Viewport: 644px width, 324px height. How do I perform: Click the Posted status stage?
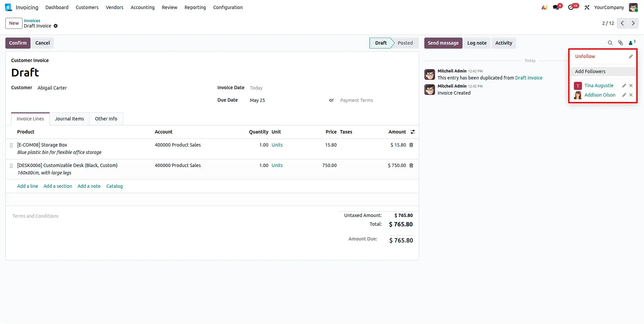405,43
